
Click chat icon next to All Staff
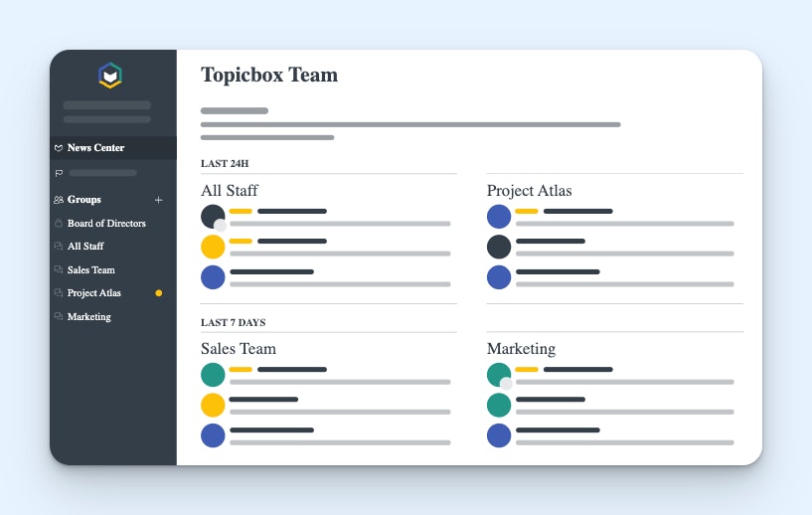point(59,247)
